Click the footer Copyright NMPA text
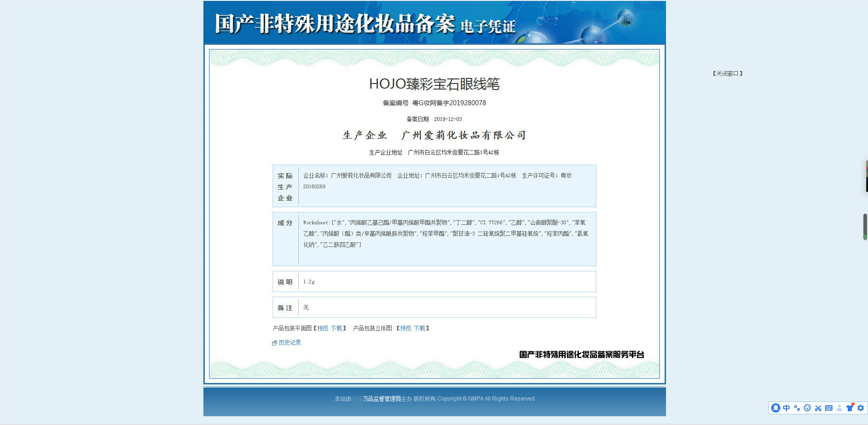Screen dimensions: 868x425 click(486, 399)
